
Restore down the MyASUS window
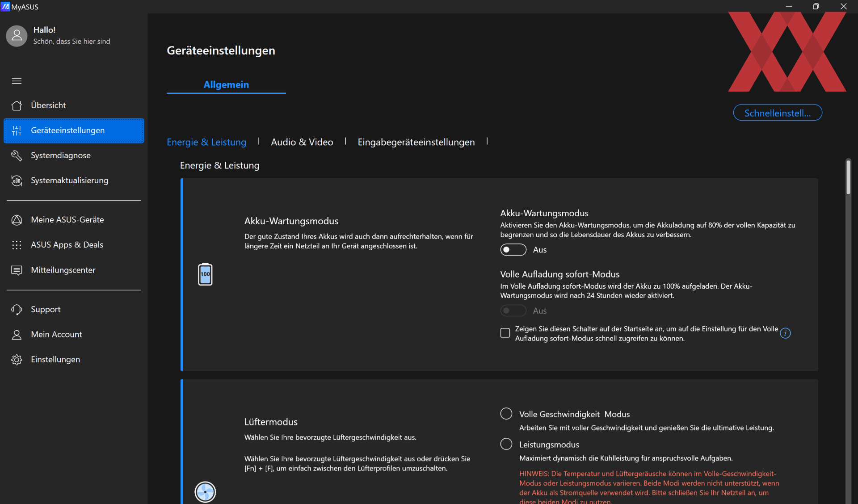coord(816,6)
